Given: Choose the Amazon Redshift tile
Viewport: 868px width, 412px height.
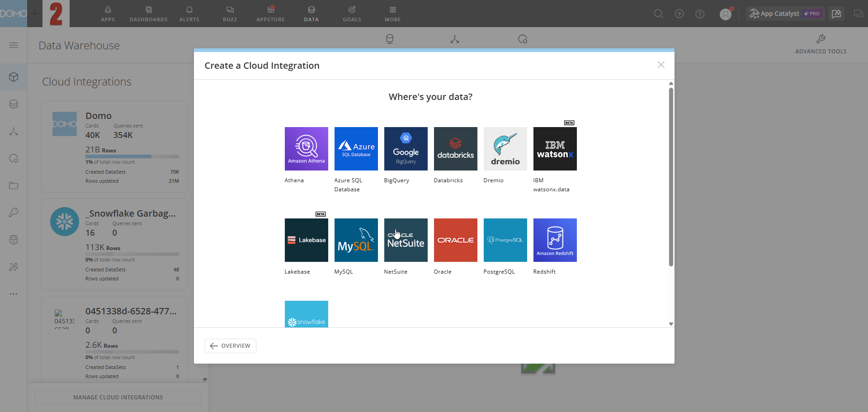Looking at the screenshot, I should tap(555, 240).
